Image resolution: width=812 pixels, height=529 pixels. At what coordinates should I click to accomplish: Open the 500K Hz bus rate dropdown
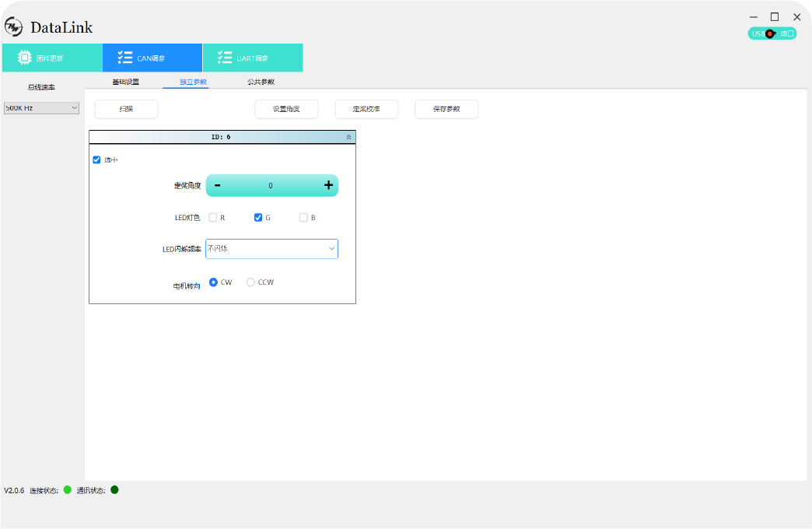[x=42, y=108]
